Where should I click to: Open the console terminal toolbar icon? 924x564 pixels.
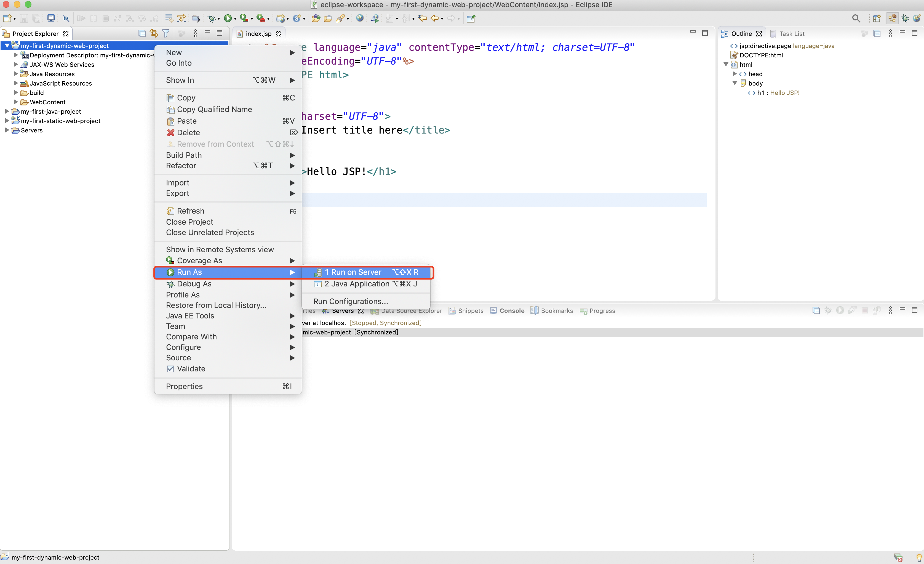[x=51, y=18]
